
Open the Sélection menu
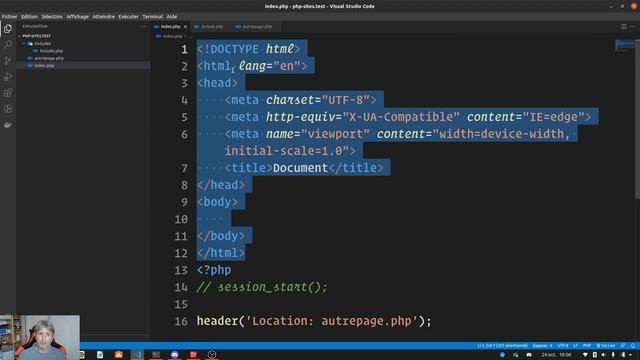pos(52,17)
